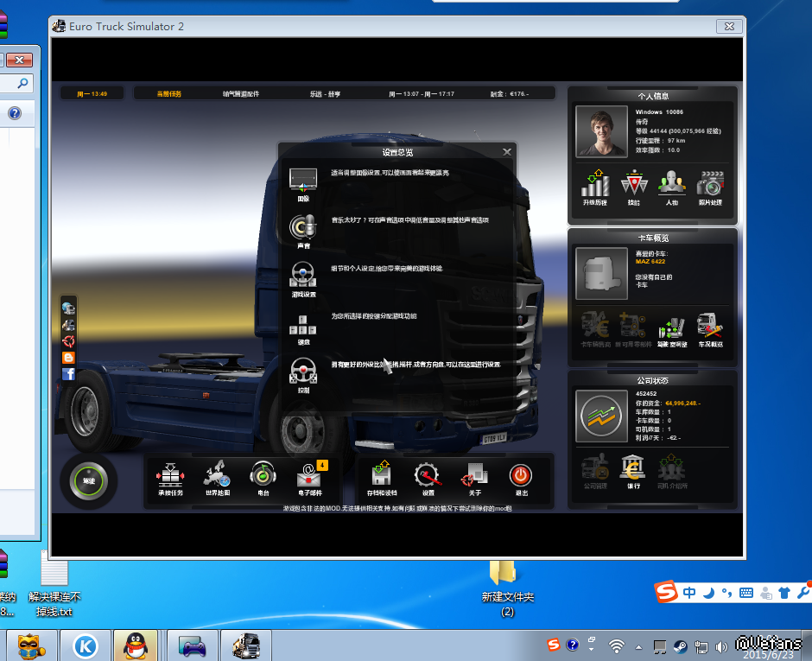Click the gamepad taskbar icon

pos(192,646)
